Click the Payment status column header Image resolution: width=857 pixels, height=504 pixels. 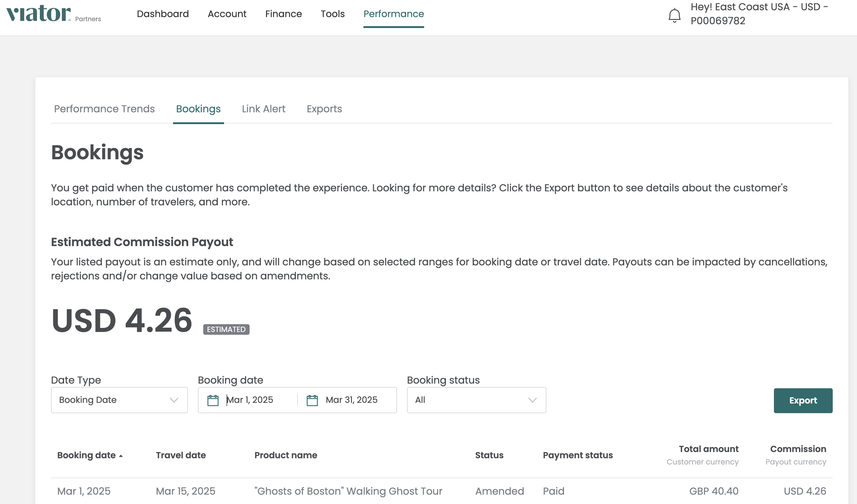(x=578, y=455)
